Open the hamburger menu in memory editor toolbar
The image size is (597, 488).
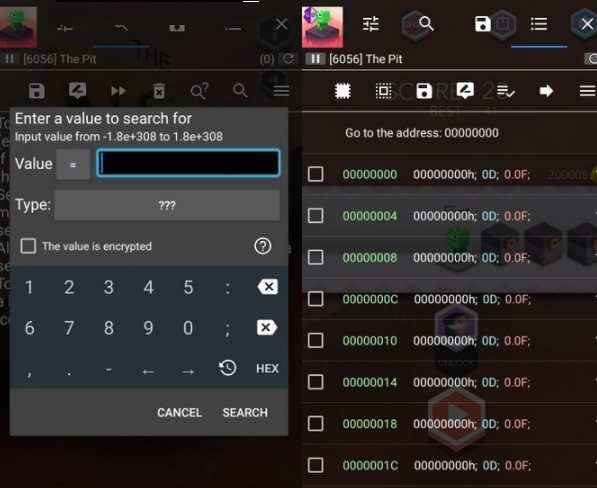pyautogui.click(x=587, y=91)
